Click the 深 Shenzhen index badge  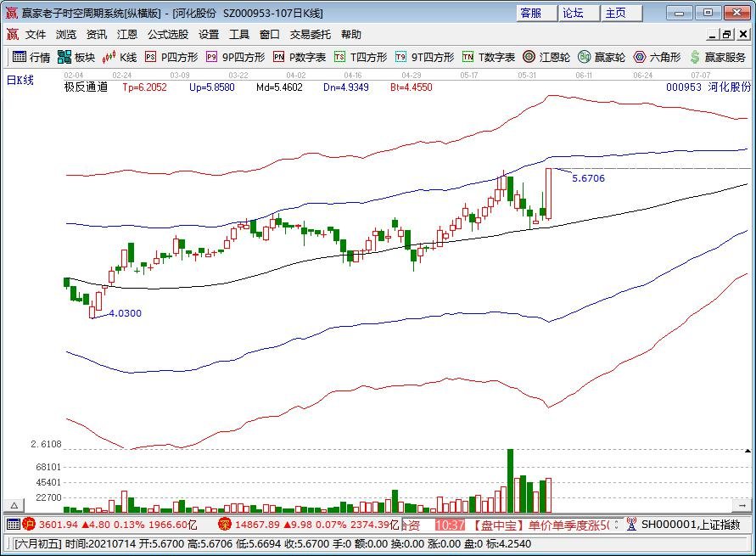coord(225,524)
